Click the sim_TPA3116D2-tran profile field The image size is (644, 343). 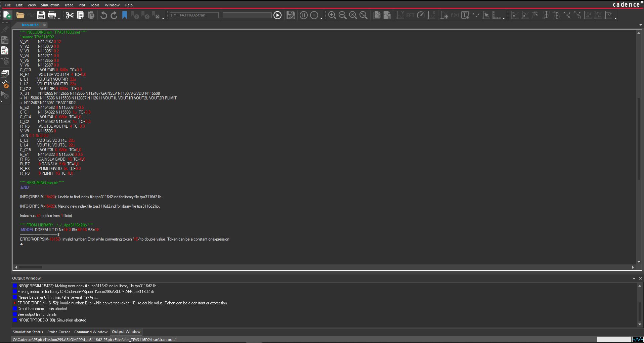pos(194,15)
